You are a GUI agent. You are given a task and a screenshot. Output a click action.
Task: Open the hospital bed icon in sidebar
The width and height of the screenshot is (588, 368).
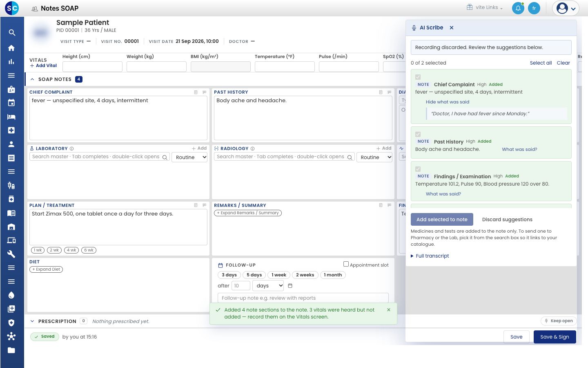(11, 117)
